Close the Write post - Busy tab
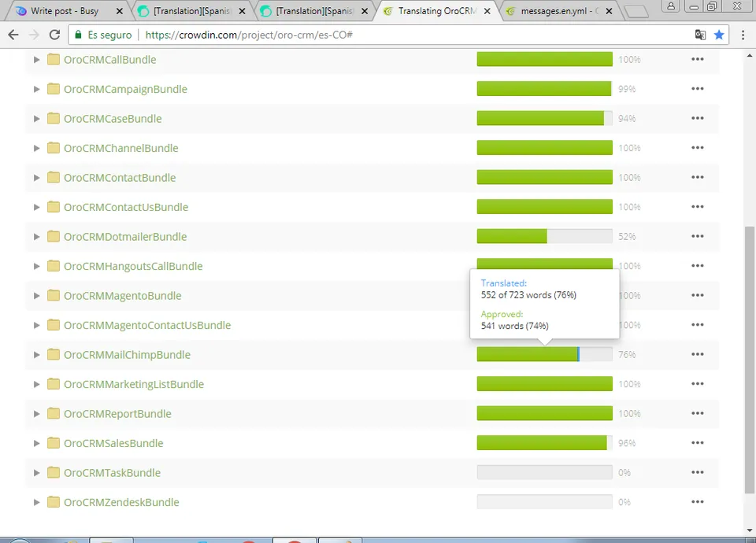This screenshot has width=756, height=543. [x=120, y=11]
